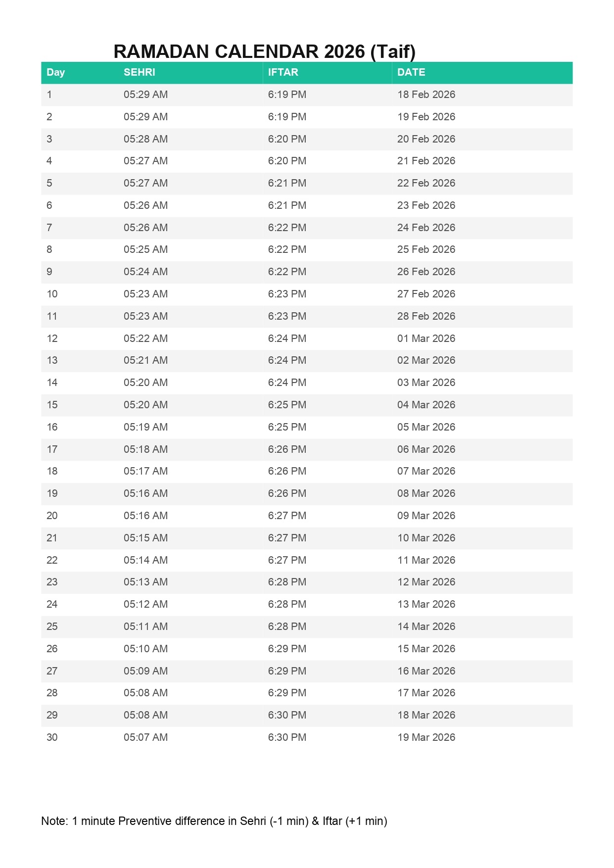The image size is (614, 868).
Task: Click the 05:28 AM Sehri time
Action: [145, 139]
